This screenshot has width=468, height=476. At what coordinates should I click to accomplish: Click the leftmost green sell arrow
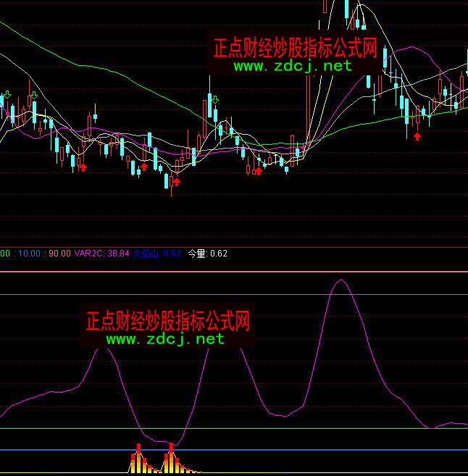point(7,95)
